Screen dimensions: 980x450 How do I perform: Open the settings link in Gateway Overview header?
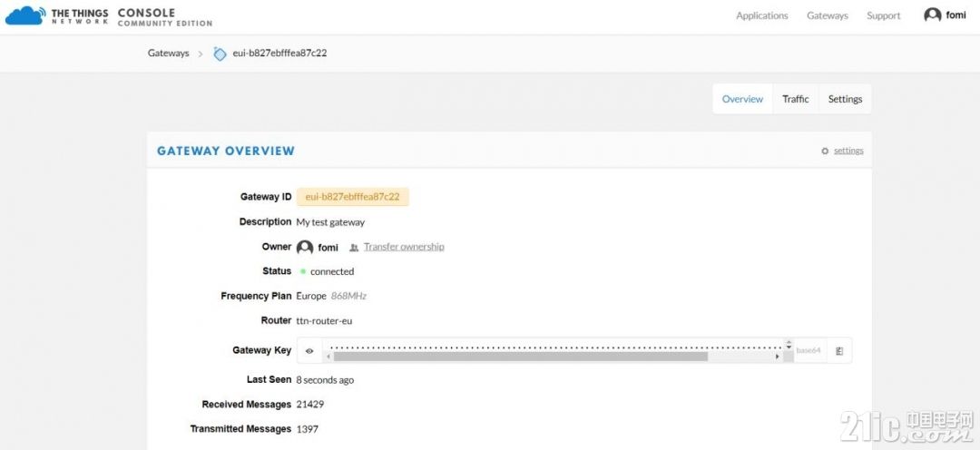848,151
